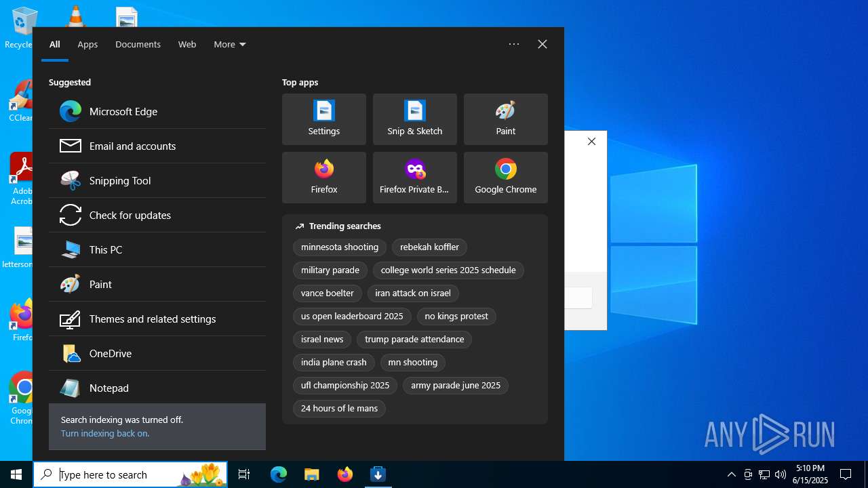Search 'college world series 2025 schedule'
Screen dimensions: 868x488
click(448, 270)
